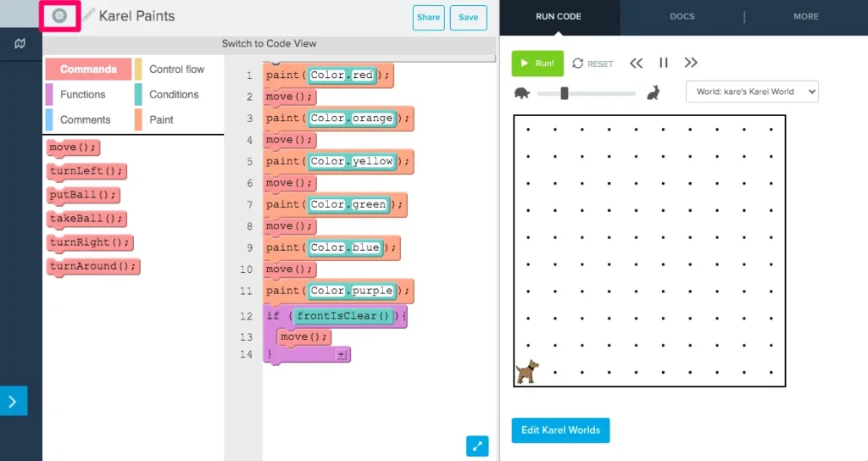This screenshot has height=461, width=868.
Task: Adjust the speed slider handle
Action: click(564, 93)
